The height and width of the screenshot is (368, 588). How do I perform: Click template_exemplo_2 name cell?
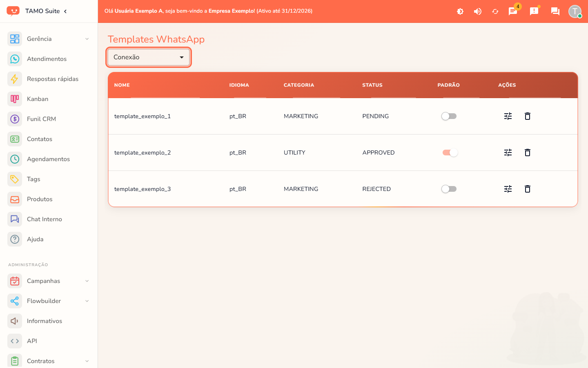[143, 153]
